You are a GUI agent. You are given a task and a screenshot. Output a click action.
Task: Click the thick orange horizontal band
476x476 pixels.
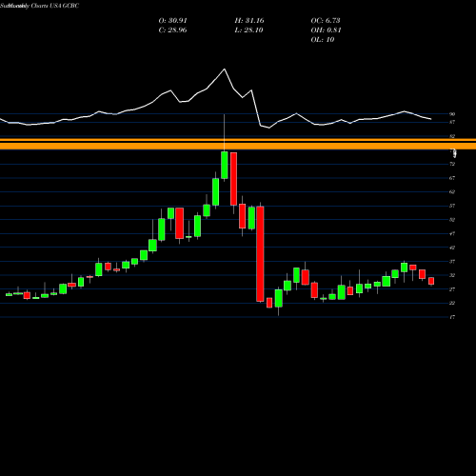click(x=238, y=146)
